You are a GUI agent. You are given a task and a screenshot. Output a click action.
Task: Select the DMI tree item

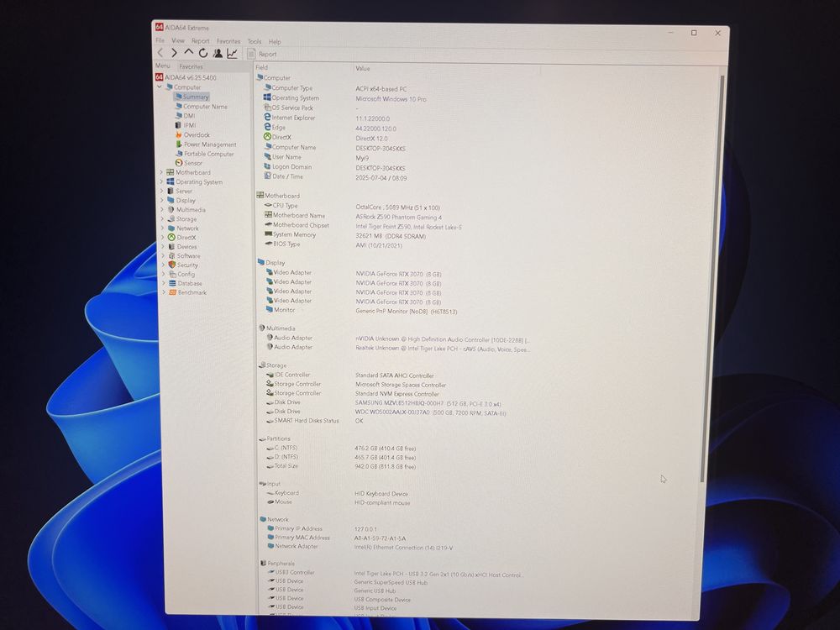[x=185, y=116]
